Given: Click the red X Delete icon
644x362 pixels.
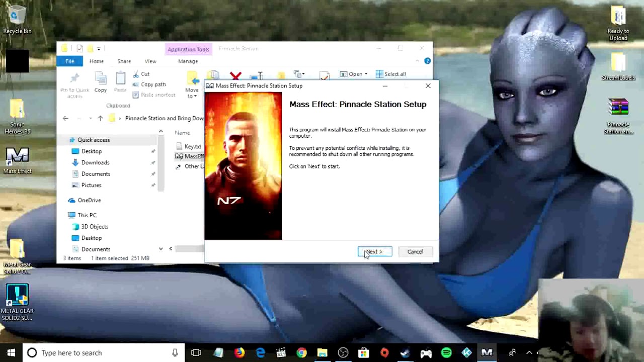Looking at the screenshot, I should [x=235, y=76].
